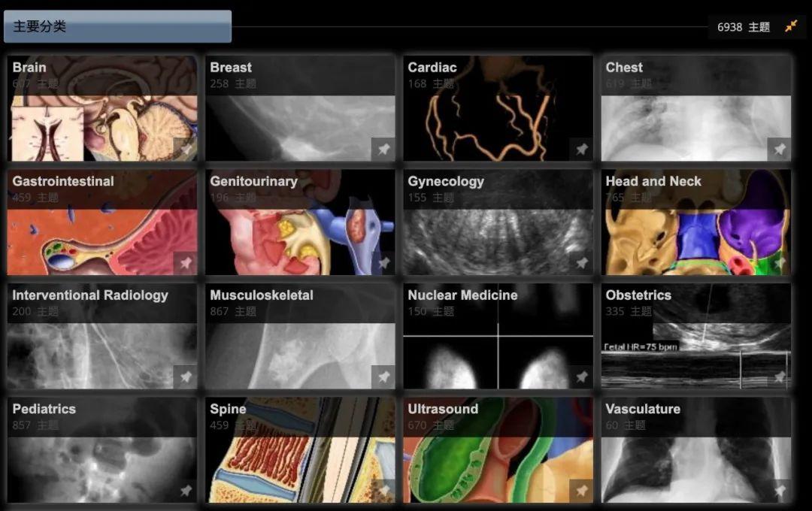Pin the Musculoskeletal category tile
Image resolution: width=812 pixels, height=511 pixels.
pos(383,377)
